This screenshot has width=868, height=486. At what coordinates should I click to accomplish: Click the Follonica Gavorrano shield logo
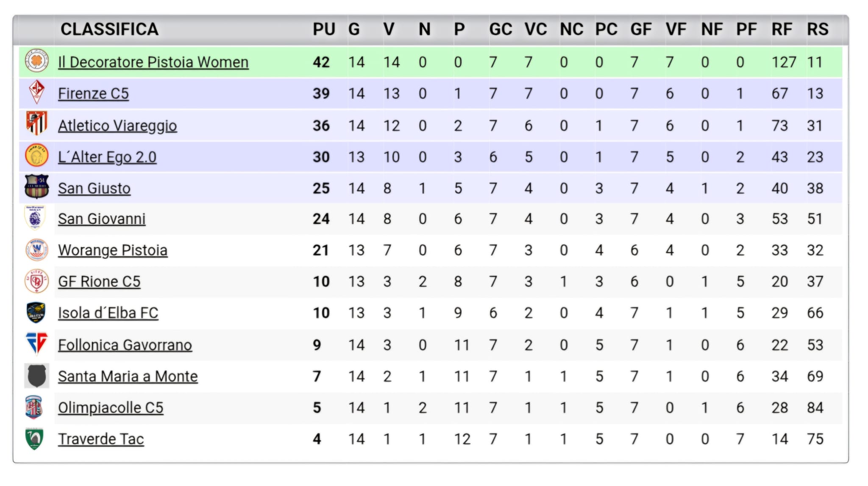36,344
